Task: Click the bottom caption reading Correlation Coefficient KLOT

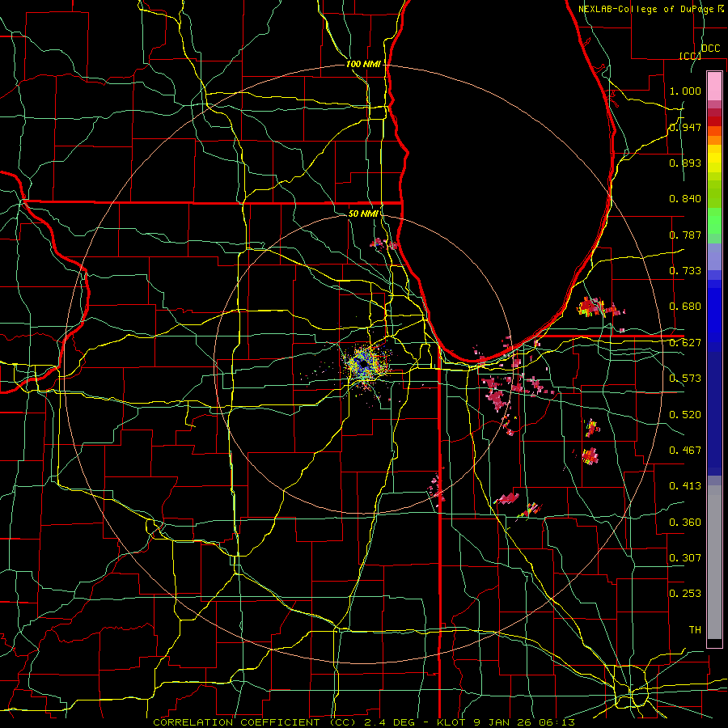Action: click(364, 722)
